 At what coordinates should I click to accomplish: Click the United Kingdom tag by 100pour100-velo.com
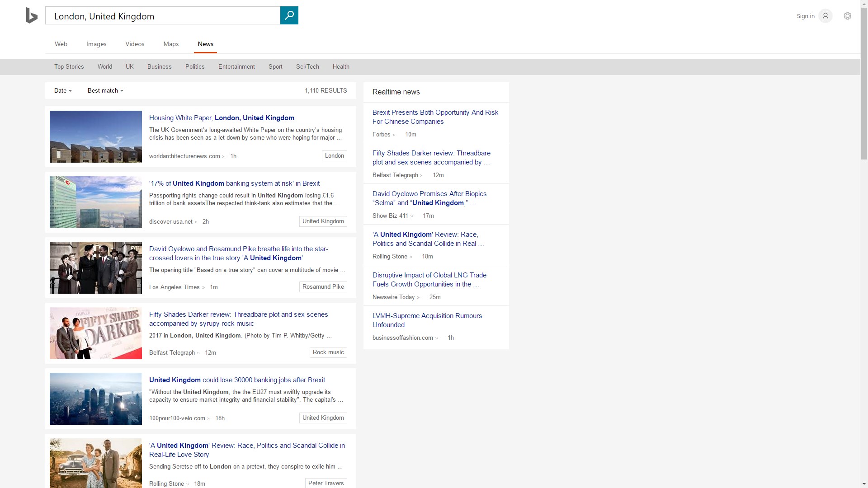coord(323,418)
